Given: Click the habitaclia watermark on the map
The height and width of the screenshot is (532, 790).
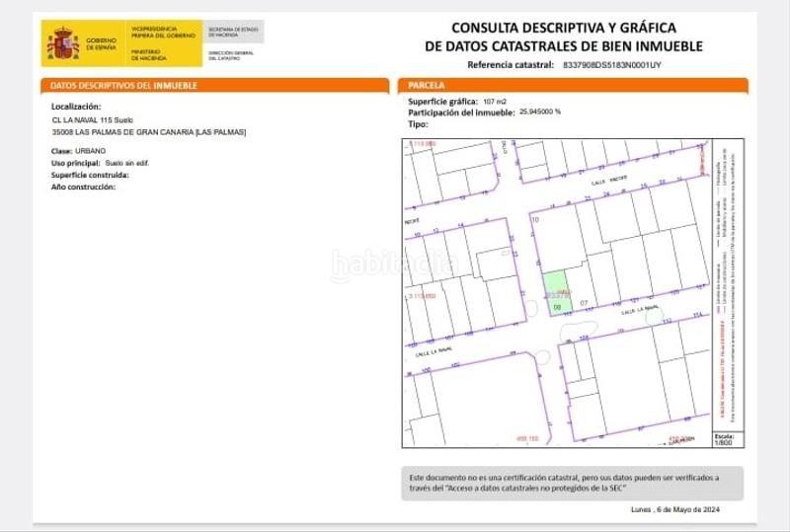Looking at the screenshot, I should point(394,264).
